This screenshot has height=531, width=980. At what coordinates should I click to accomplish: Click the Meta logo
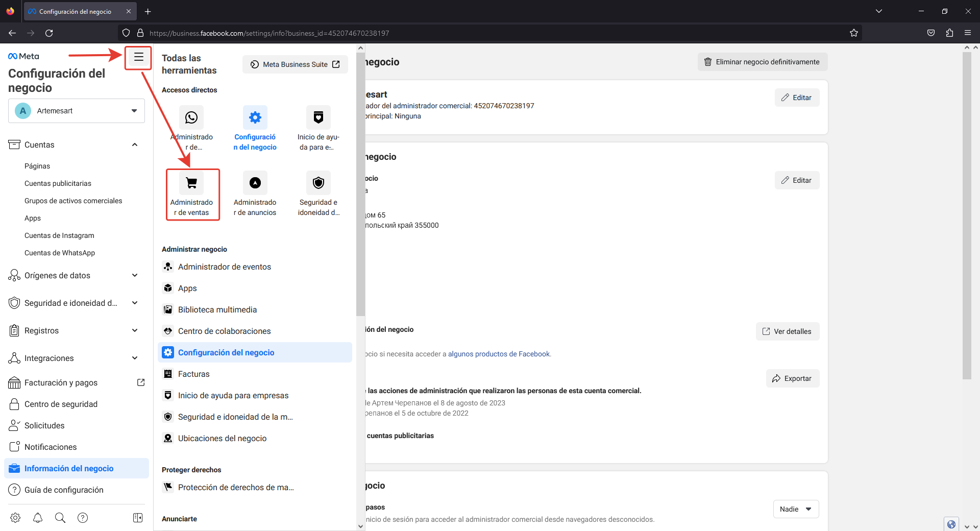23,56
